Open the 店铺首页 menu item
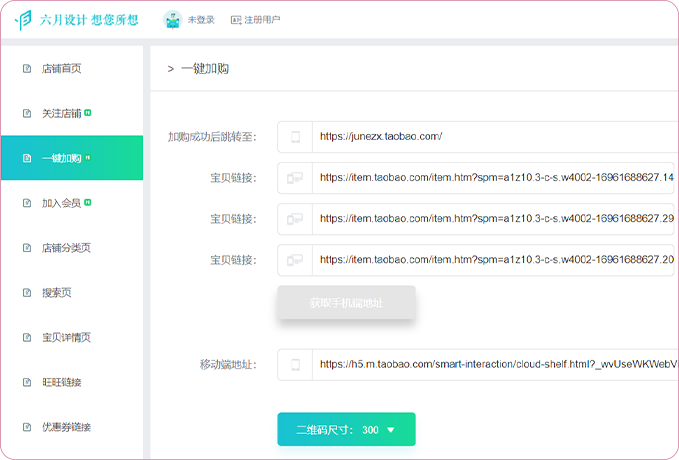The width and height of the screenshot is (679, 460). (x=72, y=68)
